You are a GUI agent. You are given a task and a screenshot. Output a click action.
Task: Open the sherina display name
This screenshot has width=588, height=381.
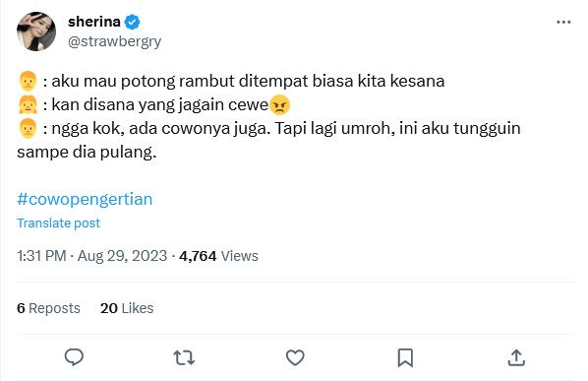[94, 22]
